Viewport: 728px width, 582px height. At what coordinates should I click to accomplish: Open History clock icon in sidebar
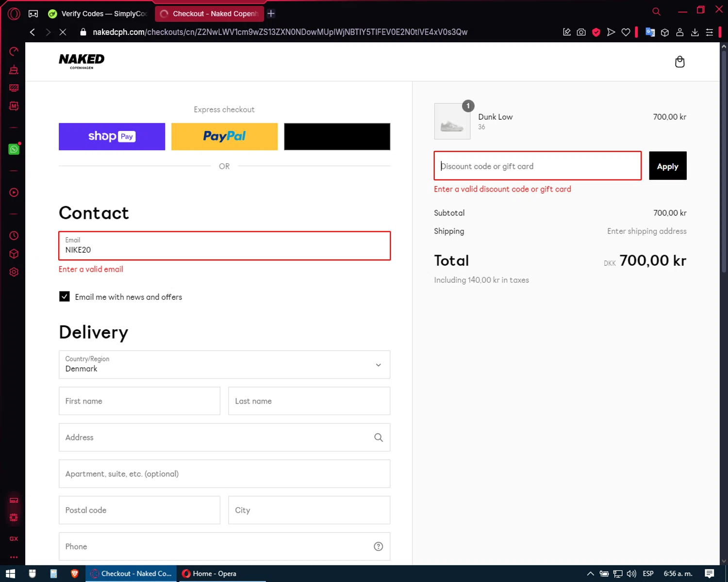14,236
